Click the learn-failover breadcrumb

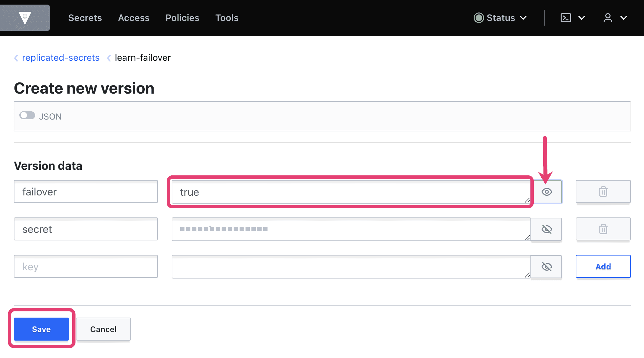coord(143,58)
